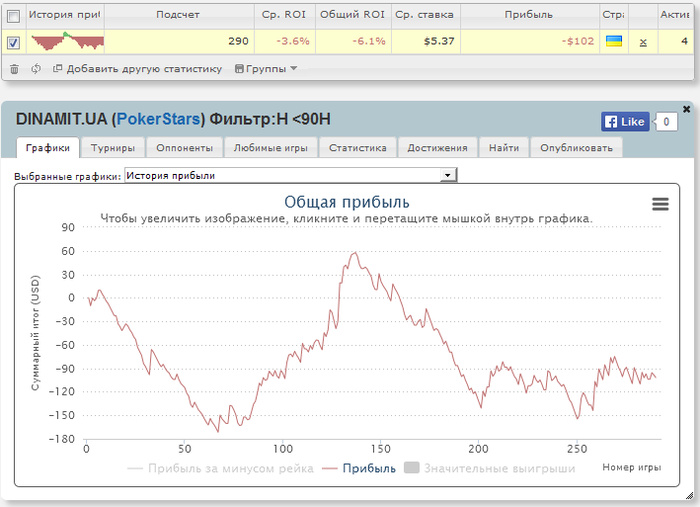Open the 'Любимые игры' tab
The image size is (700, 507).
(x=271, y=148)
